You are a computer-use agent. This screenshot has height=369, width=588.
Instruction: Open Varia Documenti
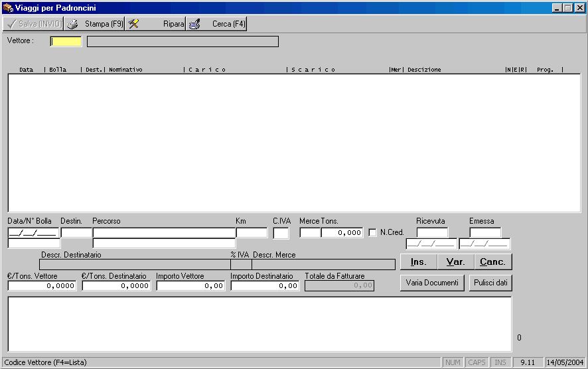432,283
